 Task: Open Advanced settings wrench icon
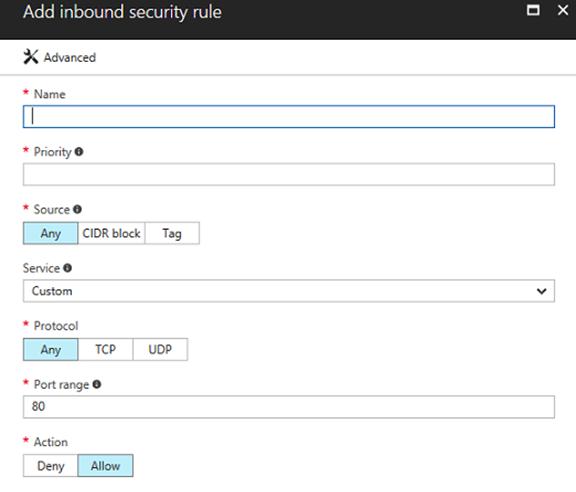pyautogui.click(x=31, y=57)
